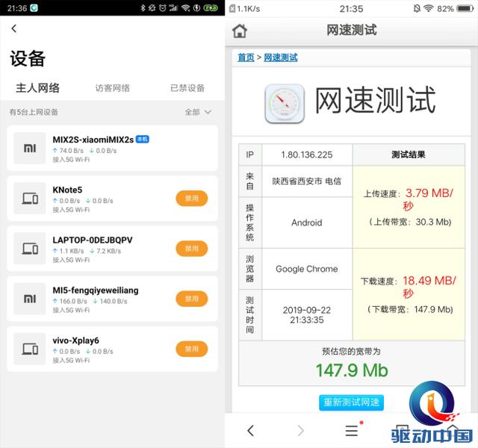Follow the 首页 breadcrumb link
Viewport: 478px width, 448px height.
pos(246,57)
